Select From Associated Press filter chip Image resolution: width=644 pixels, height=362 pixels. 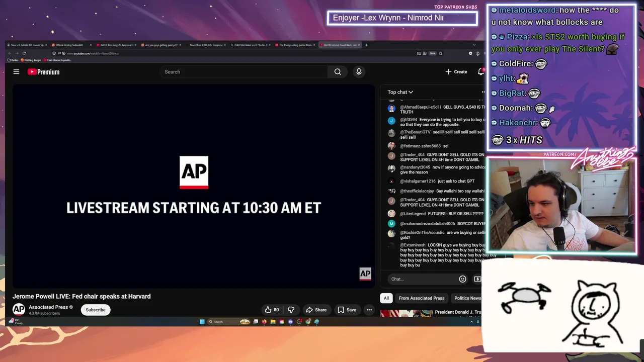[x=422, y=298]
